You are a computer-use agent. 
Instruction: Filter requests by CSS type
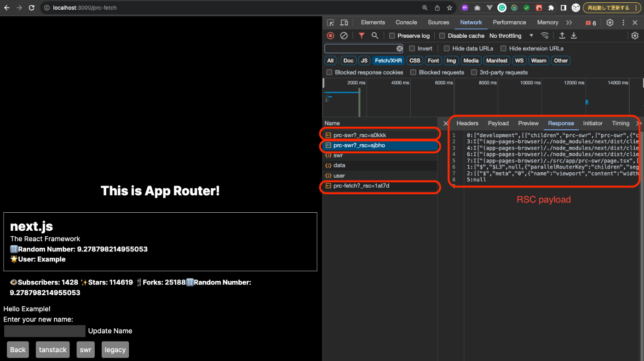pyautogui.click(x=414, y=61)
